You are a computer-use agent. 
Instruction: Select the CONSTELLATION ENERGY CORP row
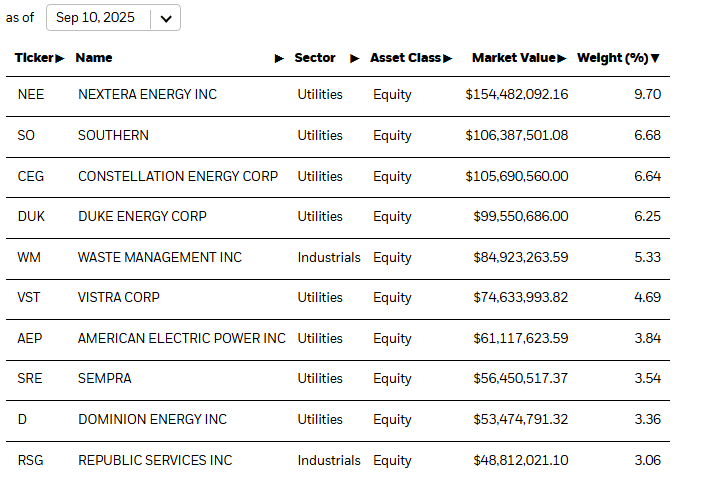178,176
